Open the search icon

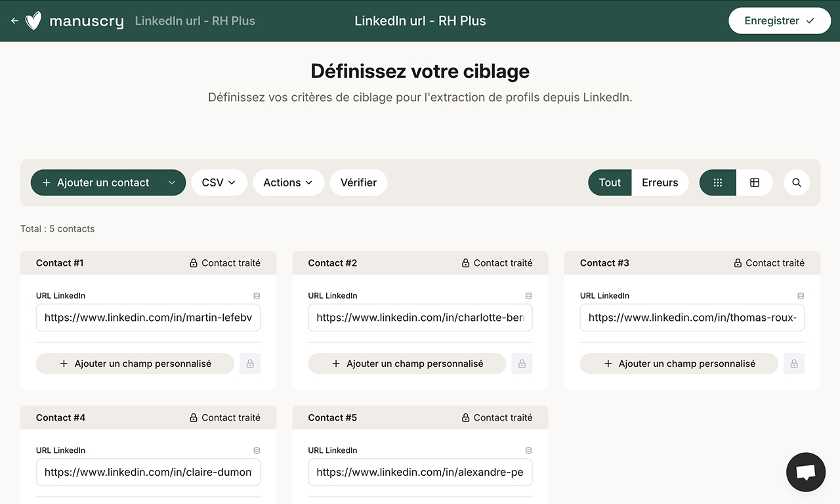796,182
